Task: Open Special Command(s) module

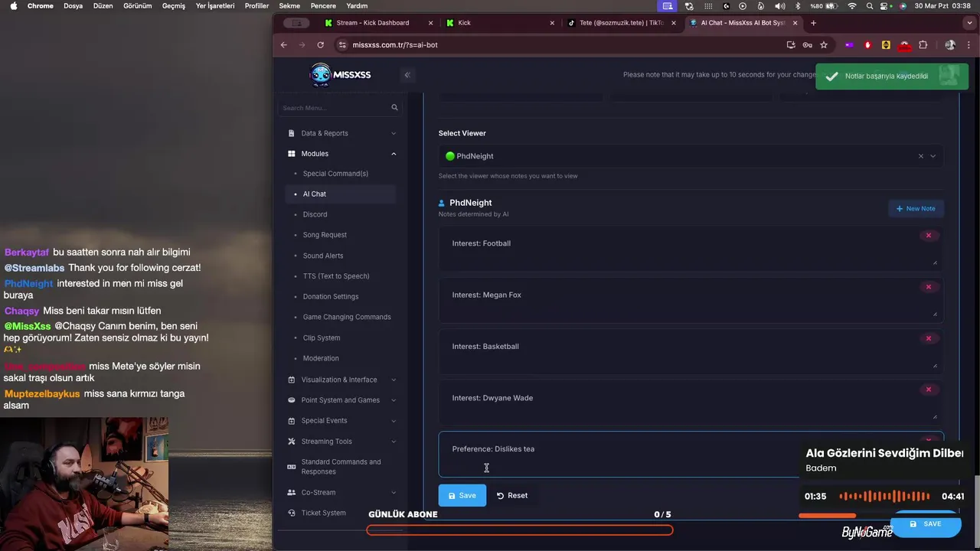Action: pos(335,174)
